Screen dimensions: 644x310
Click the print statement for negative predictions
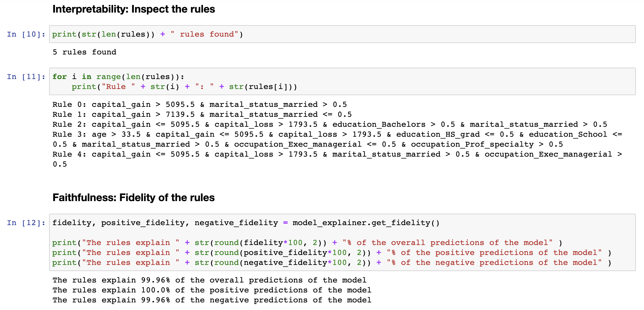coord(332,263)
